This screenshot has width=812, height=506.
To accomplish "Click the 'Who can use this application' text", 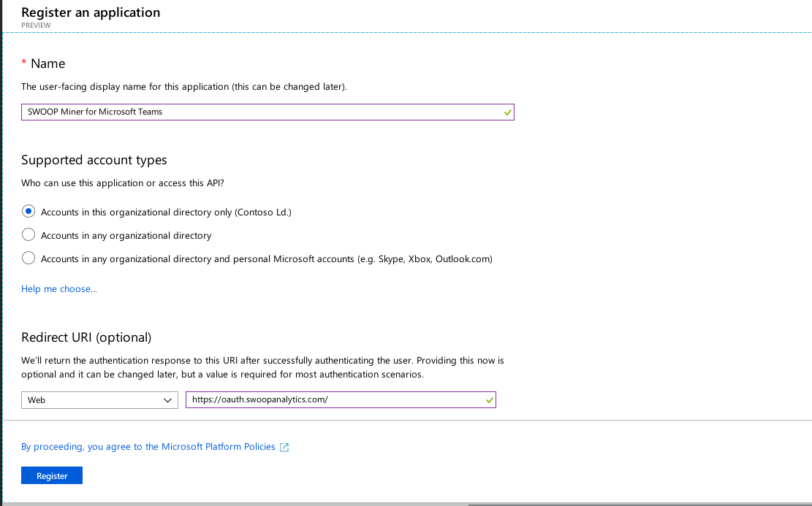I will click(x=123, y=183).
